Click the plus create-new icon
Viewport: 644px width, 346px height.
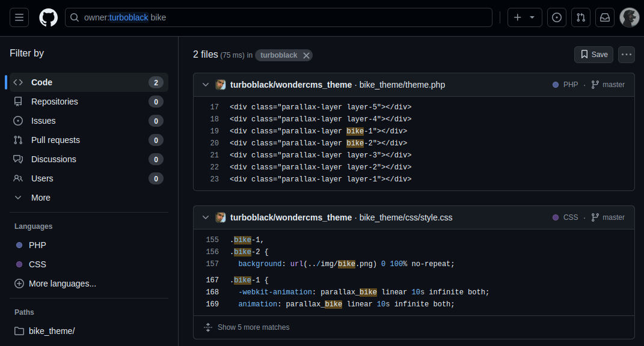[x=518, y=17]
